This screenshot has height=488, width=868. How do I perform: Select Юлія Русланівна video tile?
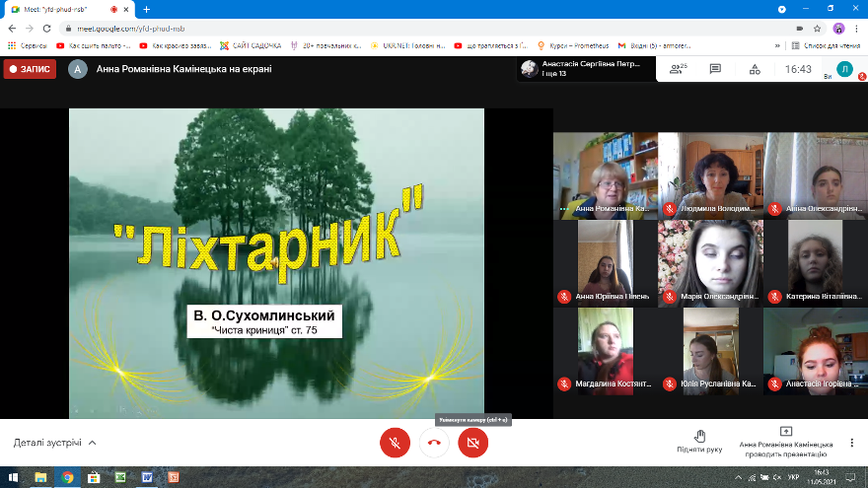coord(711,351)
